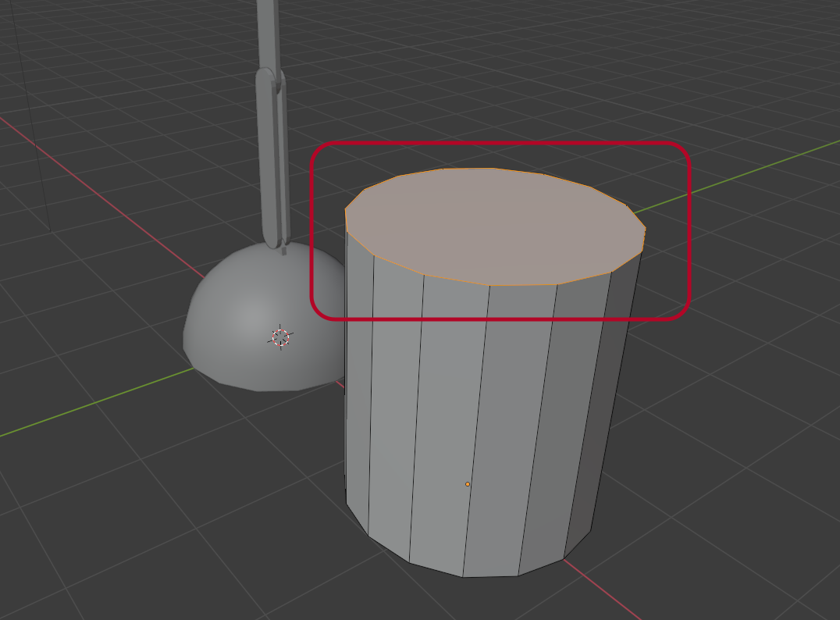Select the lower lamp arm segment

point(272,158)
